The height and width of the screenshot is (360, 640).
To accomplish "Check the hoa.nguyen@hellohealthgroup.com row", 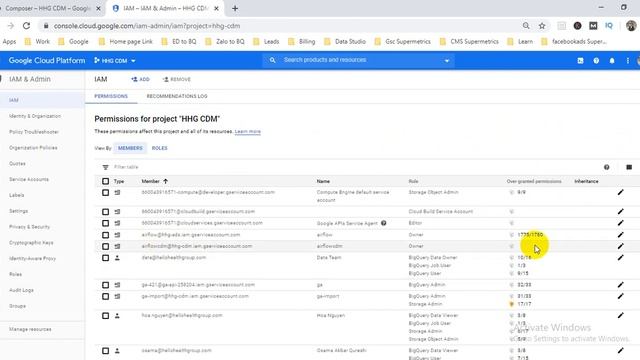I will (105, 315).
